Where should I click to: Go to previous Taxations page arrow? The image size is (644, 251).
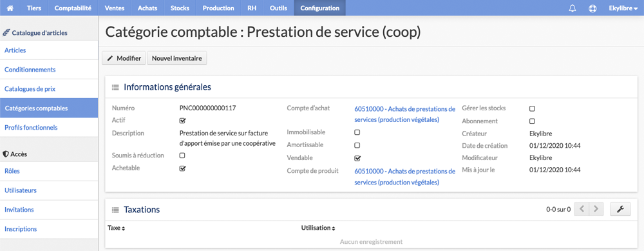tap(581, 210)
